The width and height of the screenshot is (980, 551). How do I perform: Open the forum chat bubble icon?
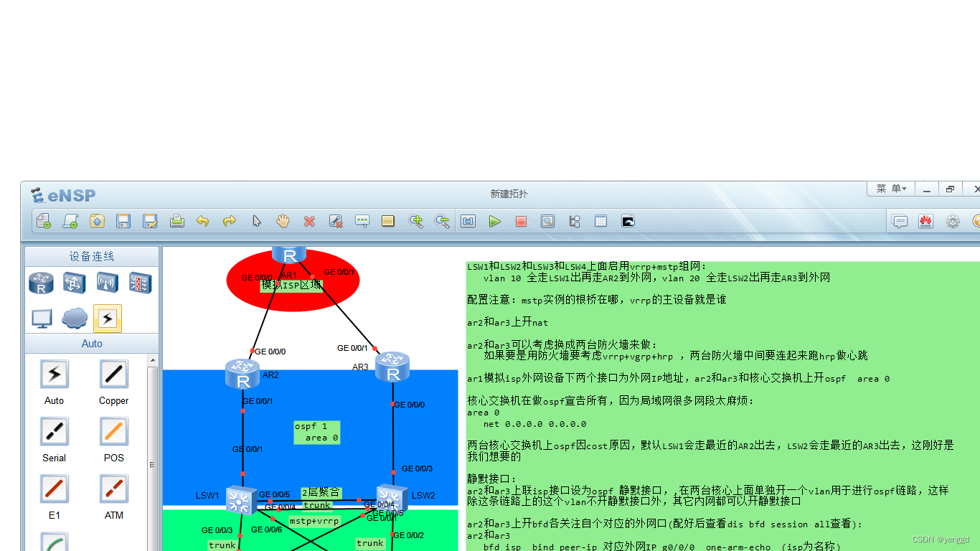tap(900, 221)
